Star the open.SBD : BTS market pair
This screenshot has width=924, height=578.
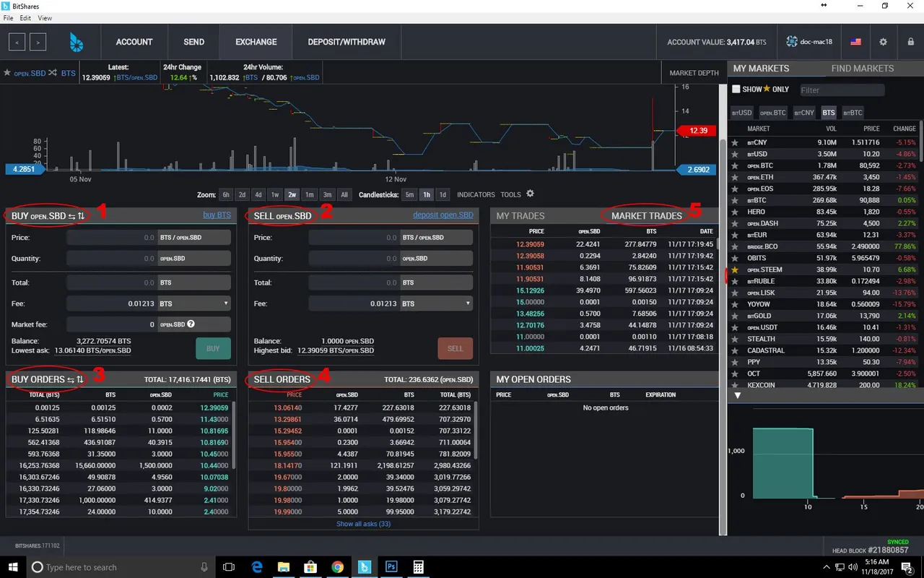point(7,73)
